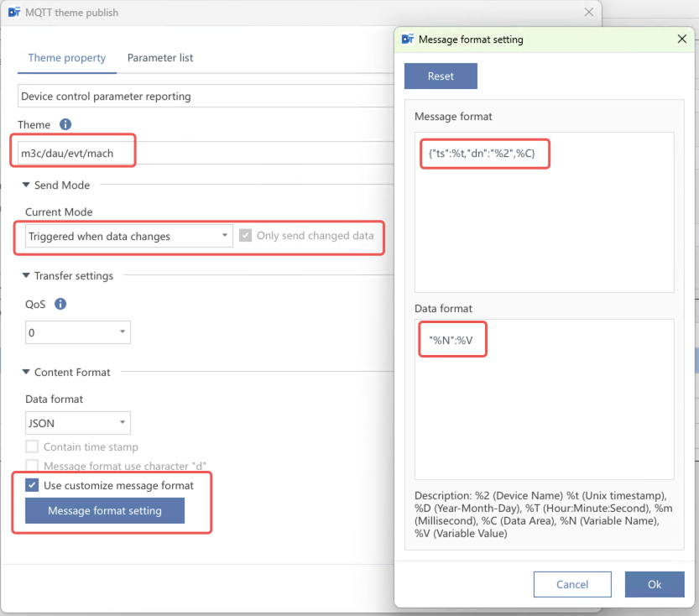This screenshot has width=699, height=616.
Task: Collapse the Send Mode section
Action: [x=26, y=185]
